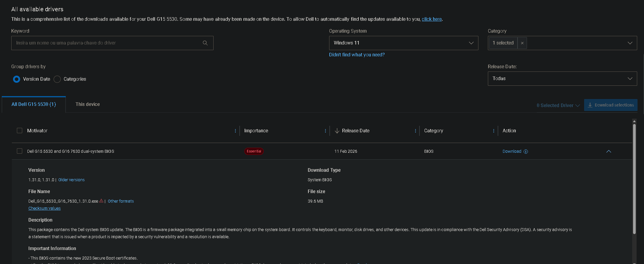The image size is (644, 264).
Task: Switch to This device tab
Action: click(88, 104)
